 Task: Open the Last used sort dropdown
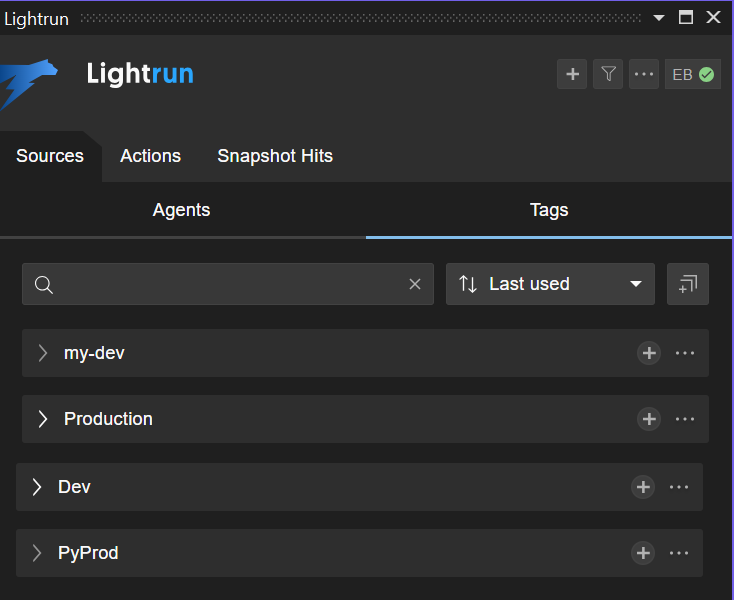point(550,284)
